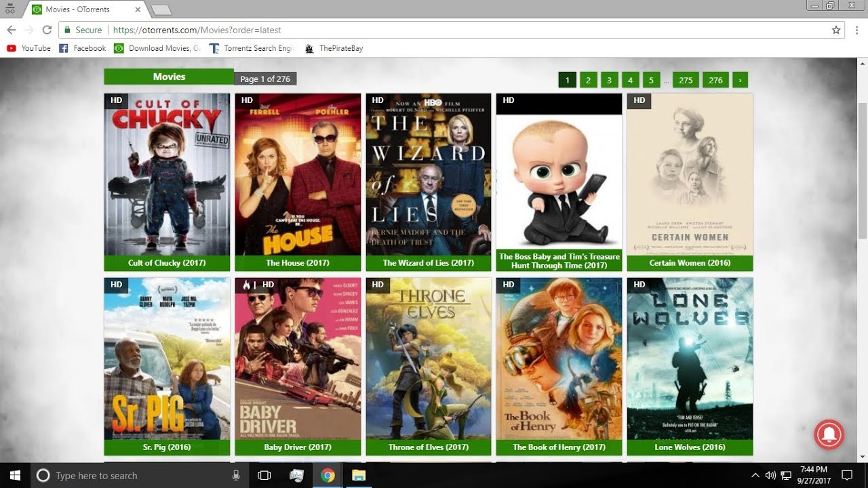Click 'Sr. Pig (2016)' title label
This screenshot has height=488, width=868.
pyautogui.click(x=167, y=447)
